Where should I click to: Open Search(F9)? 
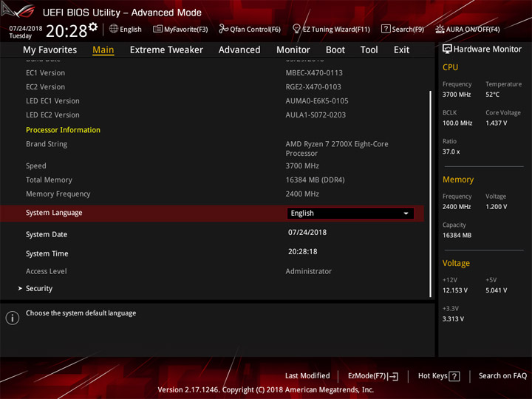[x=403, y=29]
